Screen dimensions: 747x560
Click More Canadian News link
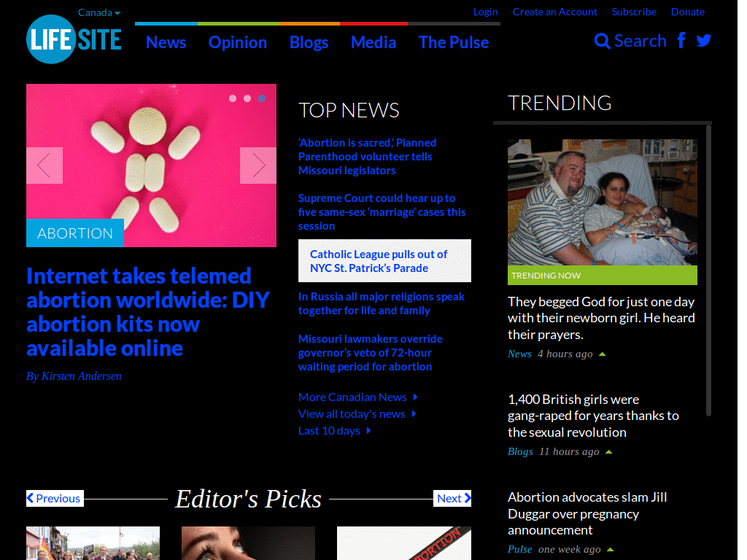click(x=352, y=397)
